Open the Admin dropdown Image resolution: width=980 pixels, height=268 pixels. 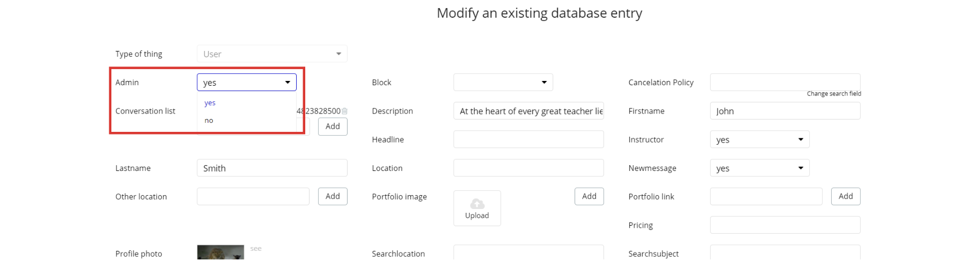pyautogui.click(x=246, y=83)
